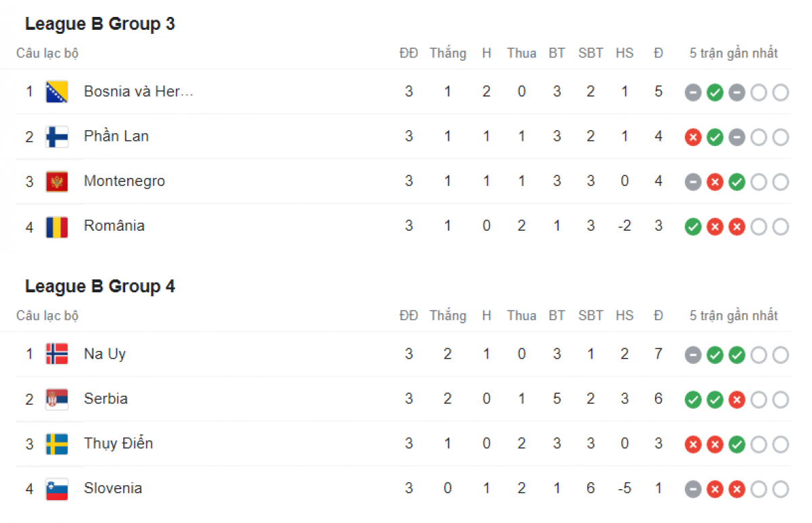This screenshot has width=812, height=523.
Task: Open the Bosnia và Her… team link
Action: (139, 91)
